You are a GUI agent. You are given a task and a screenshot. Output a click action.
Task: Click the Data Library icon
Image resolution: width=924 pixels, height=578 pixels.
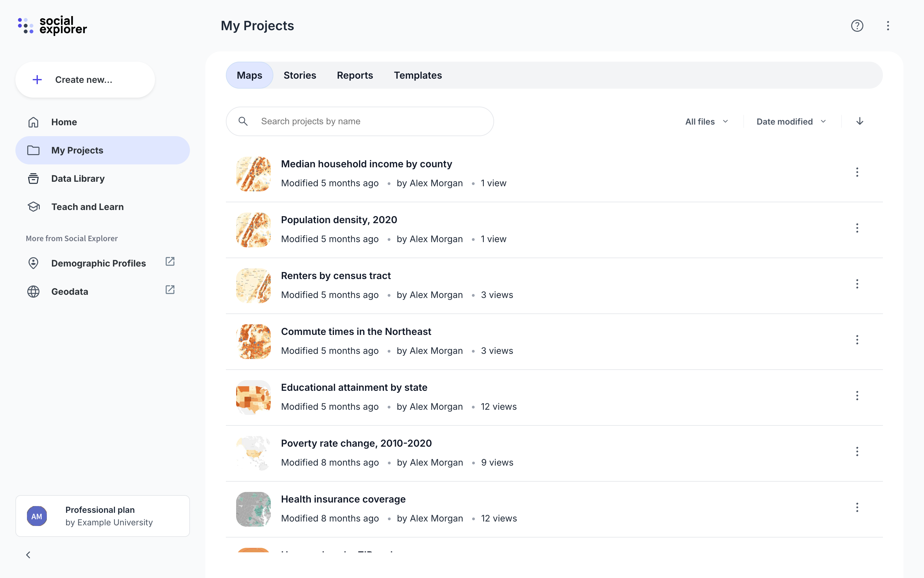tap(33, 179)
